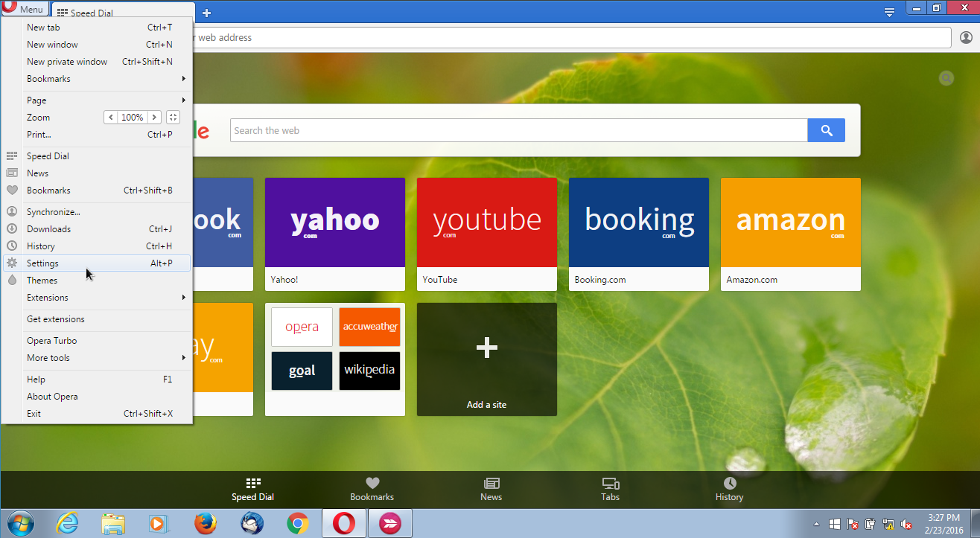This screenshot has width=980, height=538.
Task: Choose New window menu entry
Action: 97,45
